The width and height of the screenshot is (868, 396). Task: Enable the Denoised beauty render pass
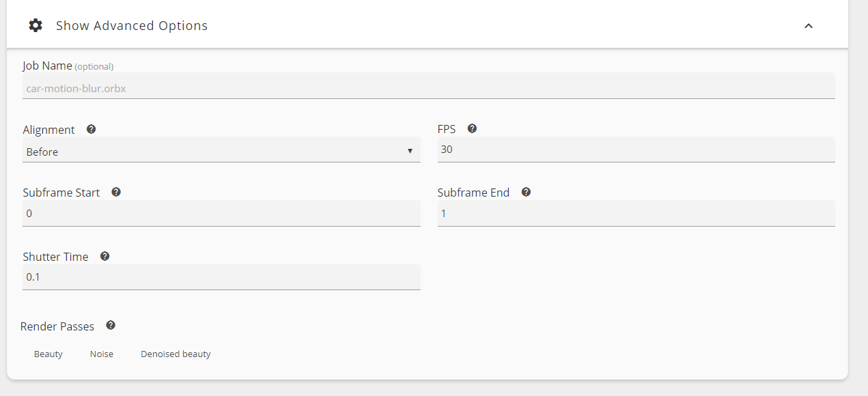coord(176,354)
